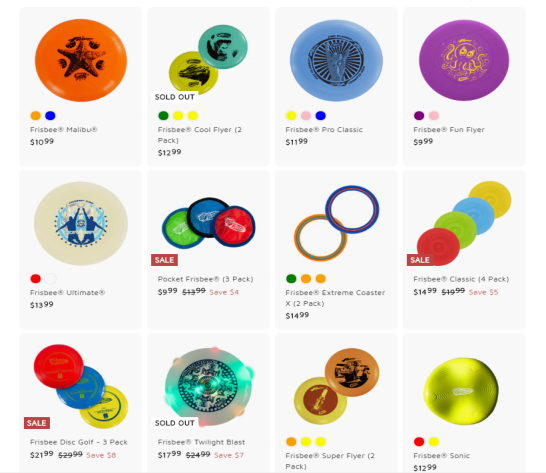546x473 pixels.
Task: Go to Frisbee Classic (4 Pack) page
Action: [x=461, y=279]
